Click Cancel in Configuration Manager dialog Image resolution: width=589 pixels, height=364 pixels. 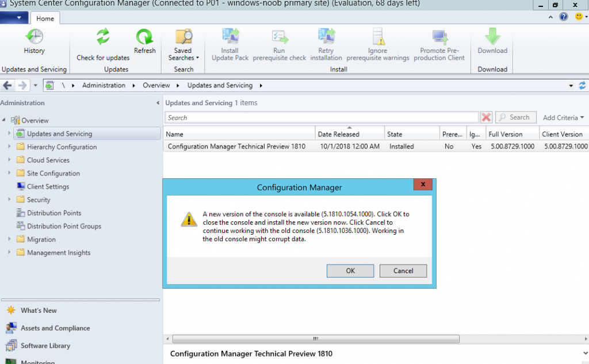point(403,271)
